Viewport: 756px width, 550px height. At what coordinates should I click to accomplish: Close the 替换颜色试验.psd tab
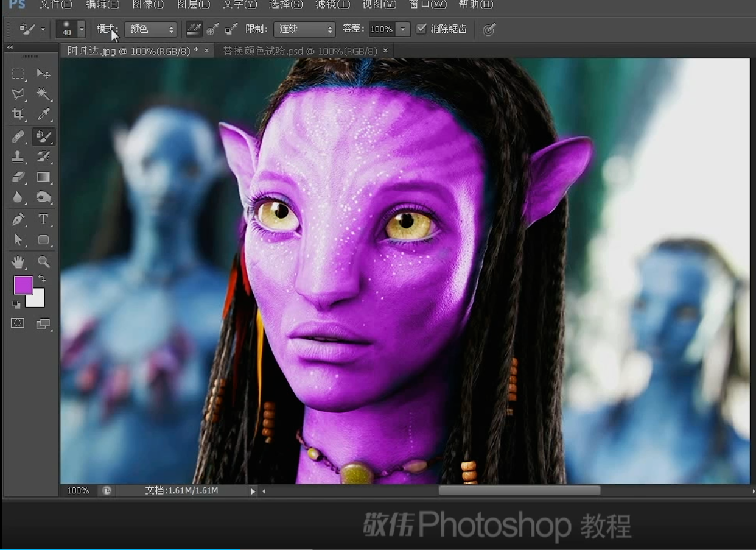click(x=385, y=51)
